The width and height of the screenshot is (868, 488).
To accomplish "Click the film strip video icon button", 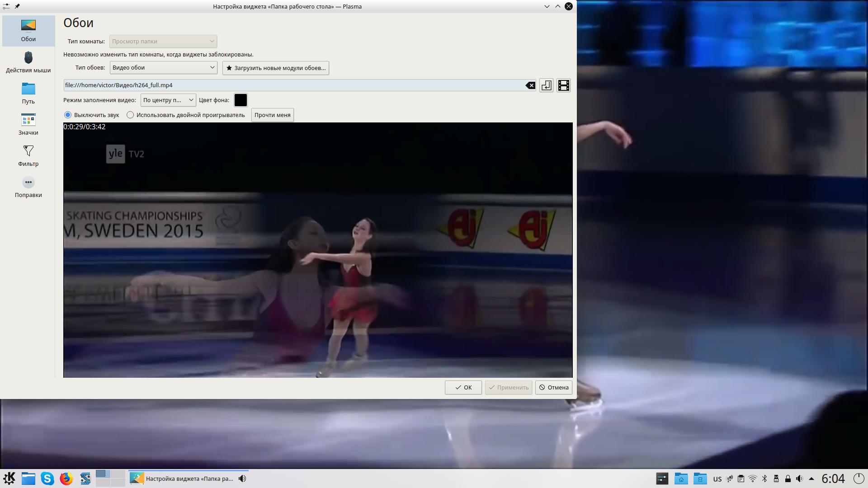I will (x=563, y=85).
